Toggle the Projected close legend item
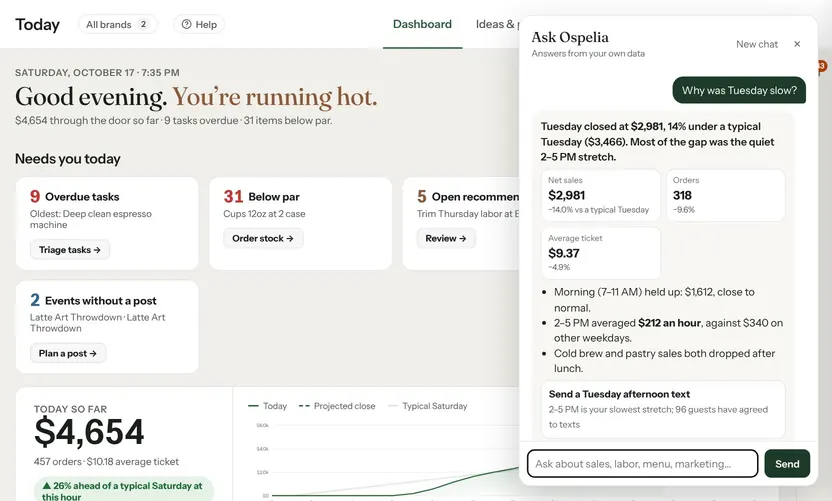This screenshot has height=501, width=832. pyautogui.click(x=337, y=406)
